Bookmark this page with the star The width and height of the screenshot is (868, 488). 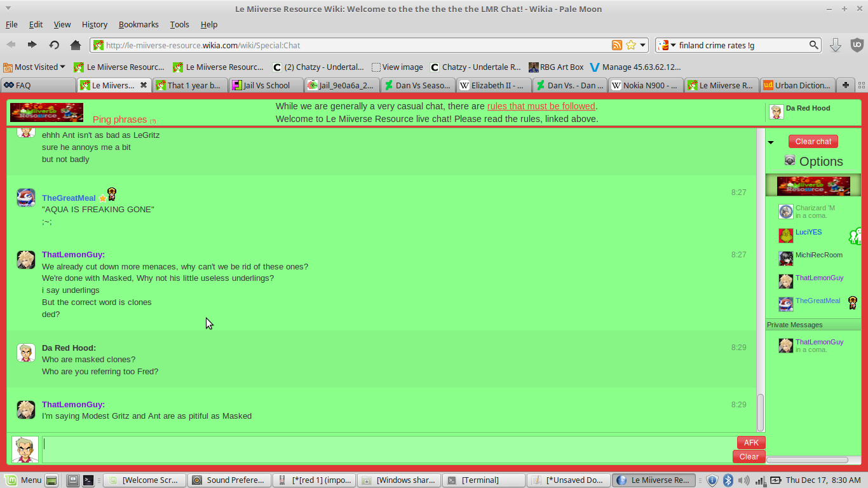[631, 45]
